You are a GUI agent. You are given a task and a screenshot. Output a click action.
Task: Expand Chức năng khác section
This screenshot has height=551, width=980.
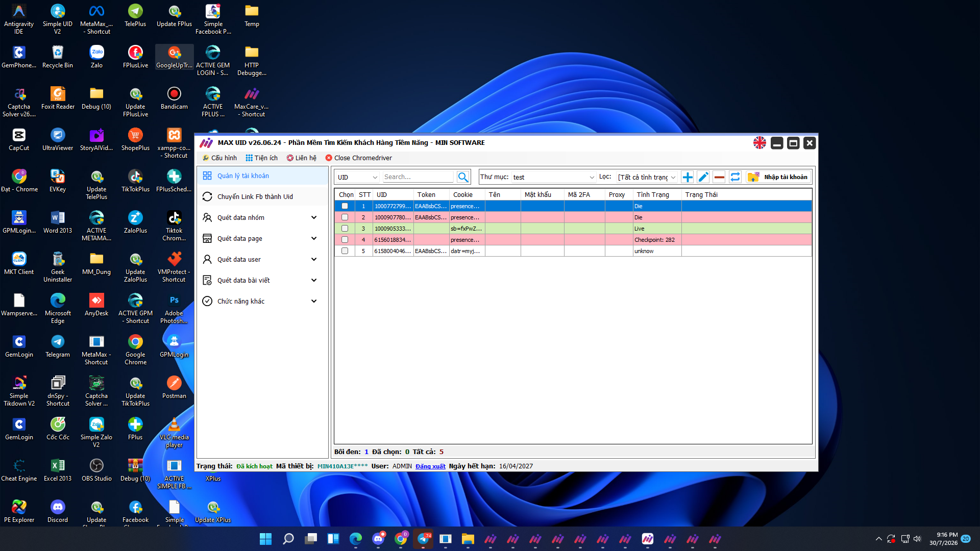tap(262, 301)
